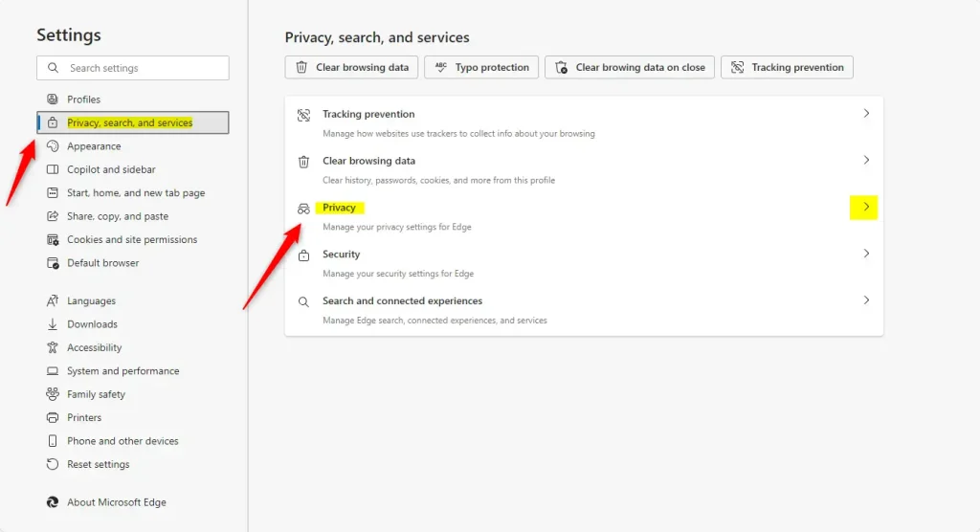
Task: Click the Default browser icon
Action: click(53, 262)
